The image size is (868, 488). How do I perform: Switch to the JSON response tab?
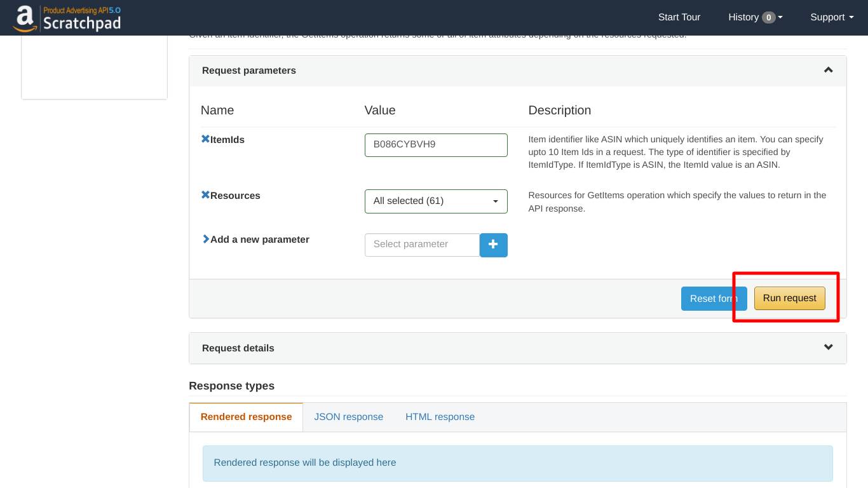[x=348, y=417]
